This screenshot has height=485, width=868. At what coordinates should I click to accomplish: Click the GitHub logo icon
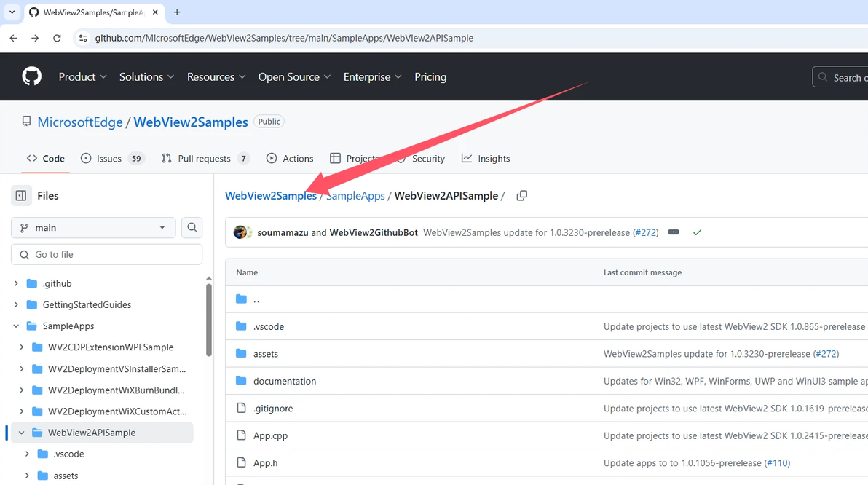[x=32, y=76]
